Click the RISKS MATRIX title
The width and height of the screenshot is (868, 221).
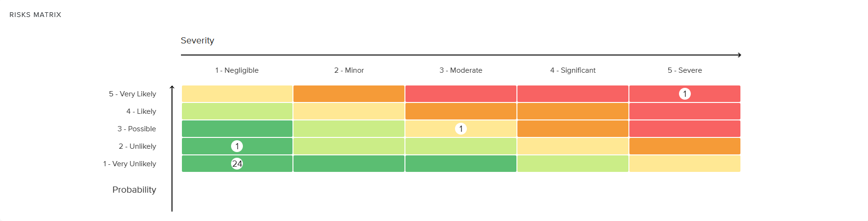tap(35, 15)
